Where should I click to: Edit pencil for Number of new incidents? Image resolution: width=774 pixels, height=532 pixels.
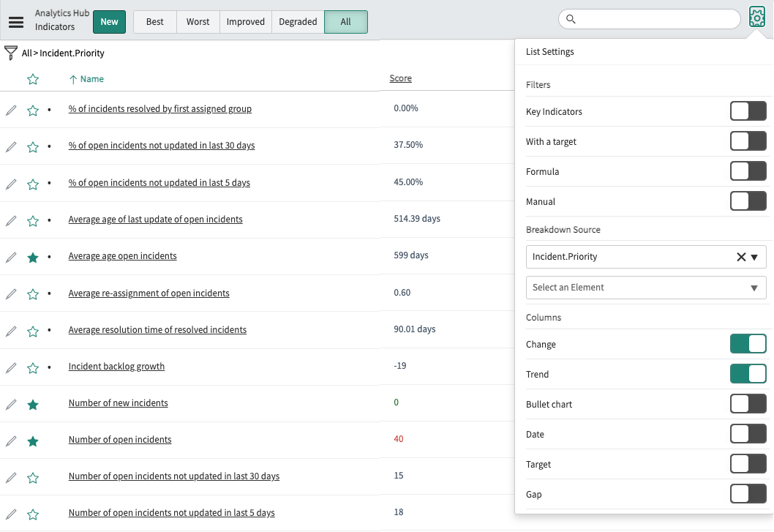[11, 405]
